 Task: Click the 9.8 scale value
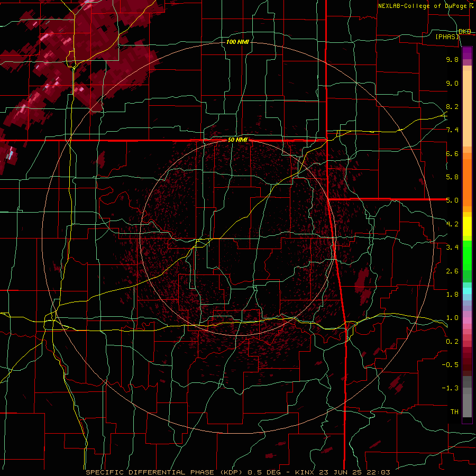coord(452,59)
